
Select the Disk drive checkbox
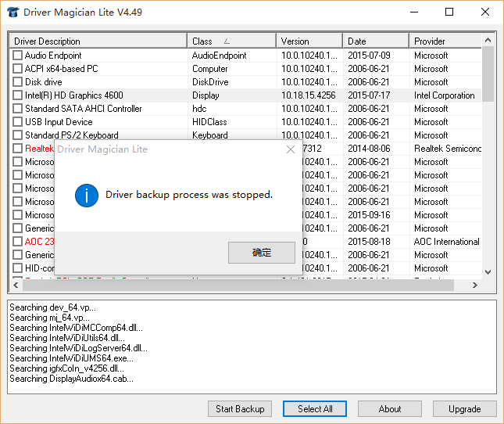[18, 82]
